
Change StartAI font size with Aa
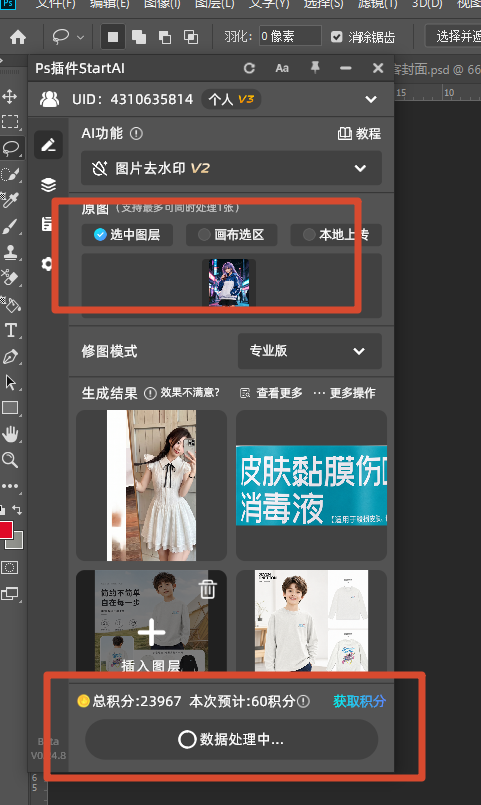[x=282, y=68]
